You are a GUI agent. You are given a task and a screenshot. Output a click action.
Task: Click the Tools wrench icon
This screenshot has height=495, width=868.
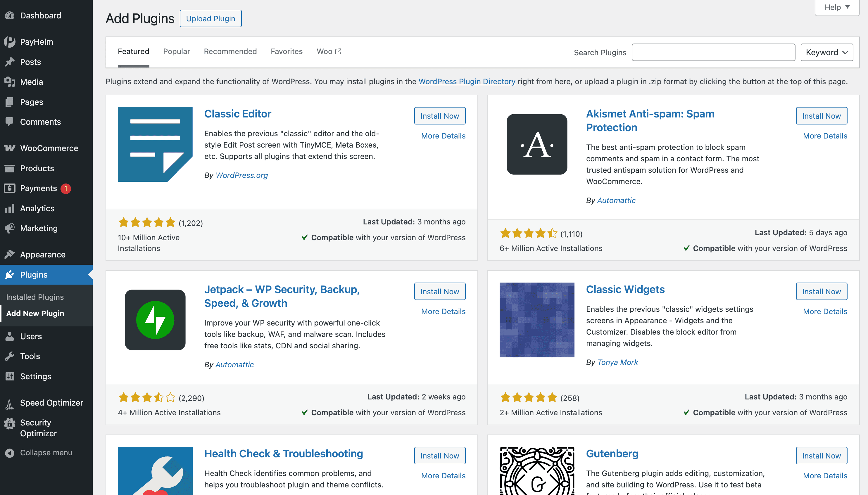pos(10,356)
